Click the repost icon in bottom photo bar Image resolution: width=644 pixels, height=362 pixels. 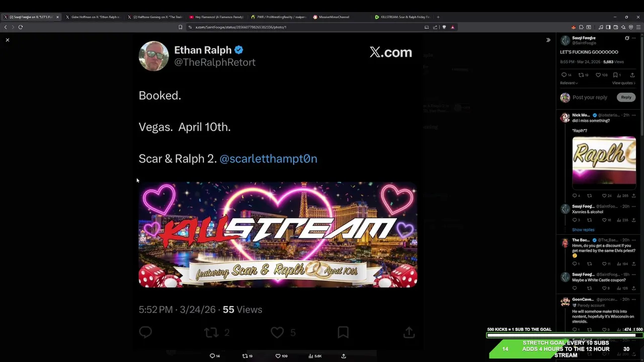point(245,356)
